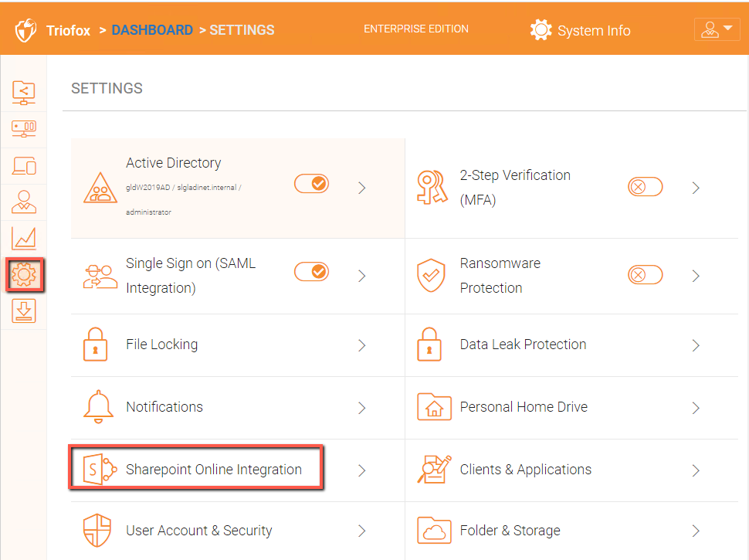Open the users sidebar icon

(x=24, y=202)
